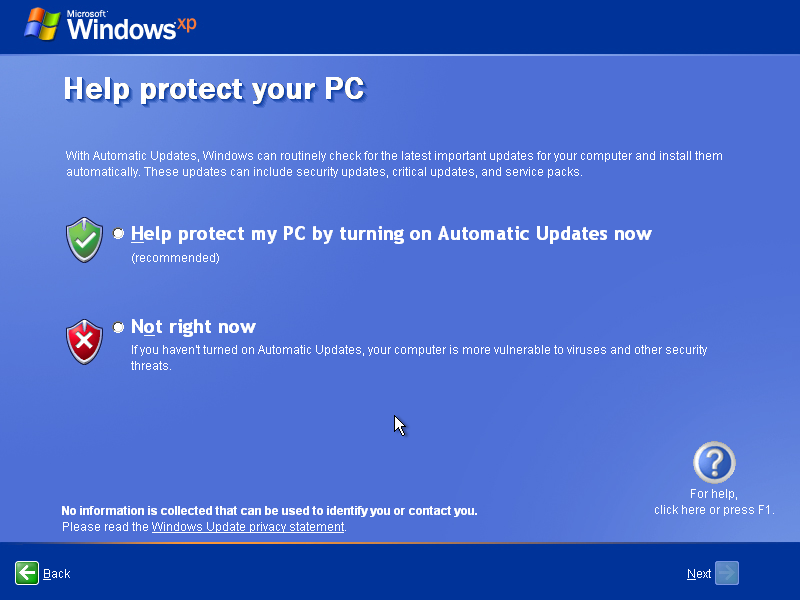Screen dimensions: 800x600
Task: Click the "Help protect my PC" option label
Action: tap(391, 234)
